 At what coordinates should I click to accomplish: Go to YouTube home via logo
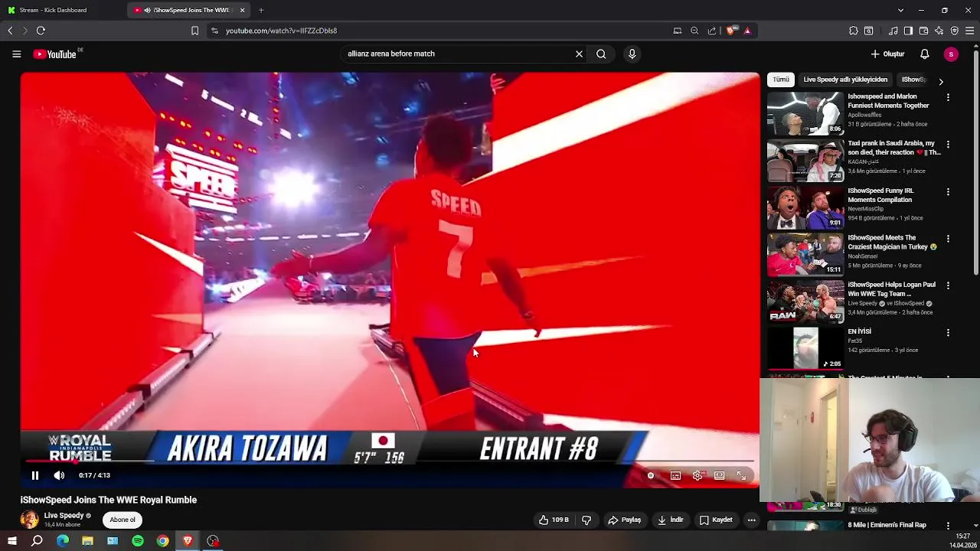click(x=55, y=54)
